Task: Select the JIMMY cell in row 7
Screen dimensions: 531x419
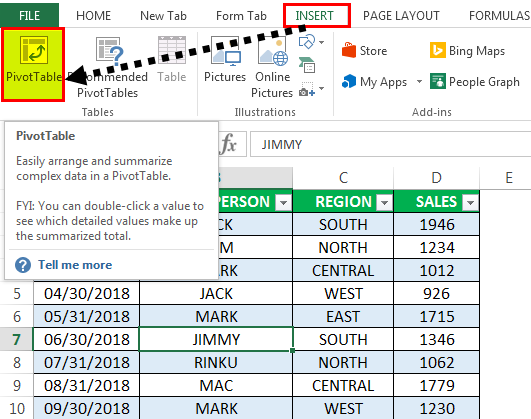Action: (216, 339)
